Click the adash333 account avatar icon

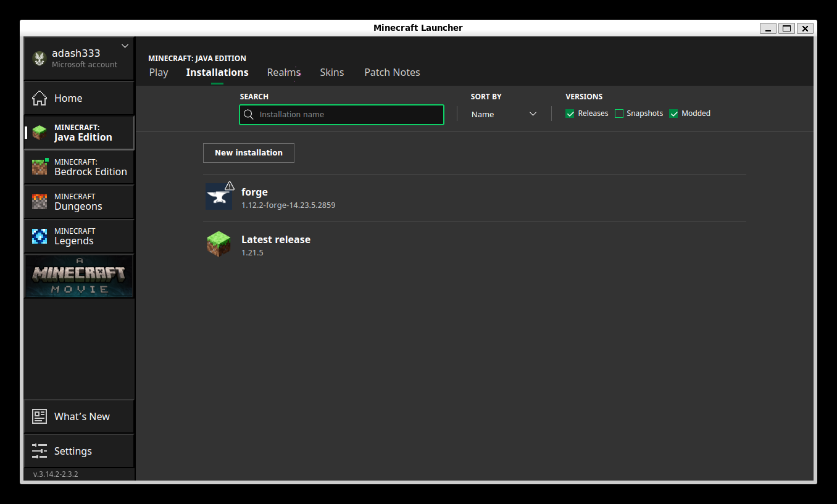[40, 59]
